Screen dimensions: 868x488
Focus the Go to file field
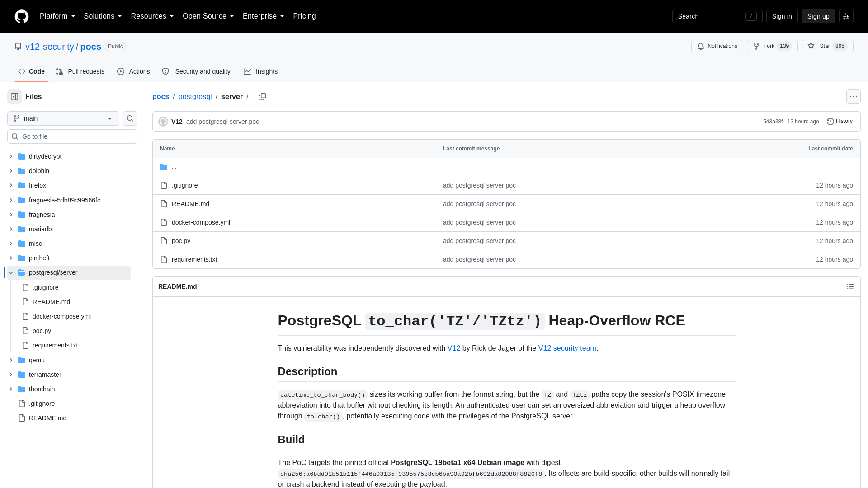point(72,136)
